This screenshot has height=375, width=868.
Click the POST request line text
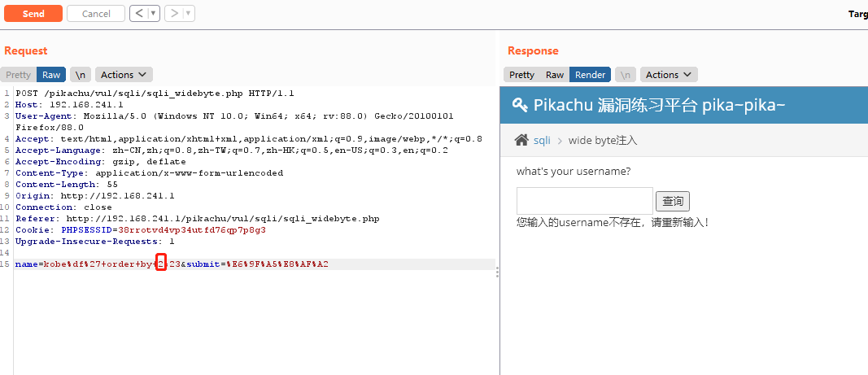155,94
